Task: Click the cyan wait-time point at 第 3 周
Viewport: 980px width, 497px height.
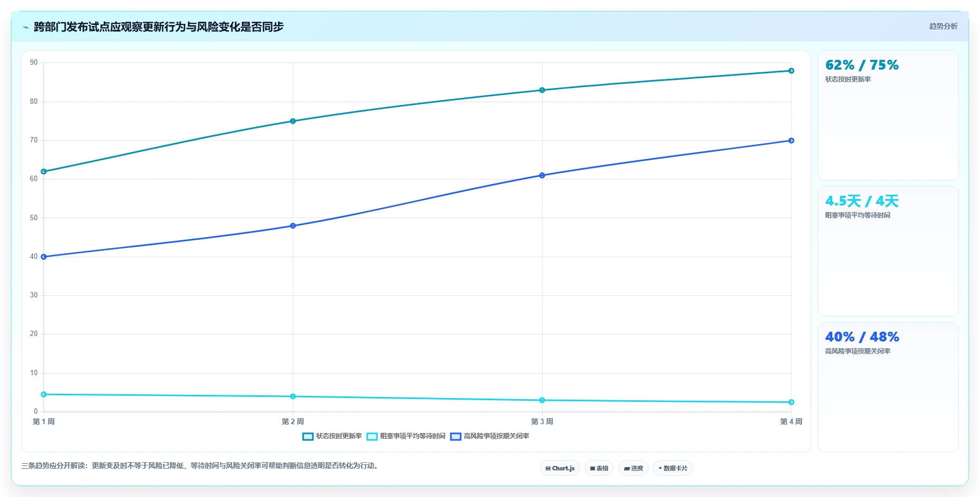Action: [x=542, y=400]
